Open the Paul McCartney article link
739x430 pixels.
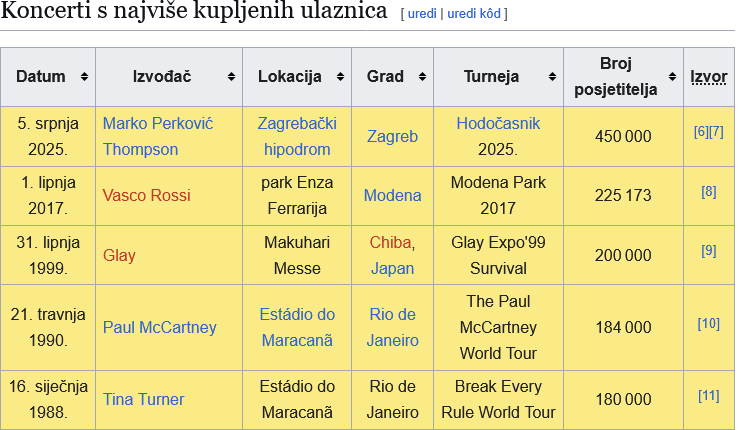pyautogui.click(x=159, y=327)
